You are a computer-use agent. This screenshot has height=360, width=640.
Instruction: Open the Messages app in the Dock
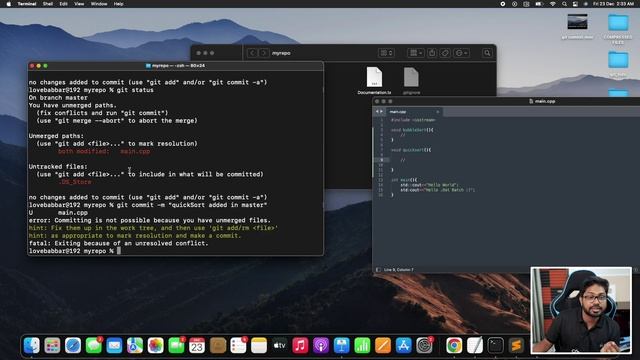(x=94, y=345)
